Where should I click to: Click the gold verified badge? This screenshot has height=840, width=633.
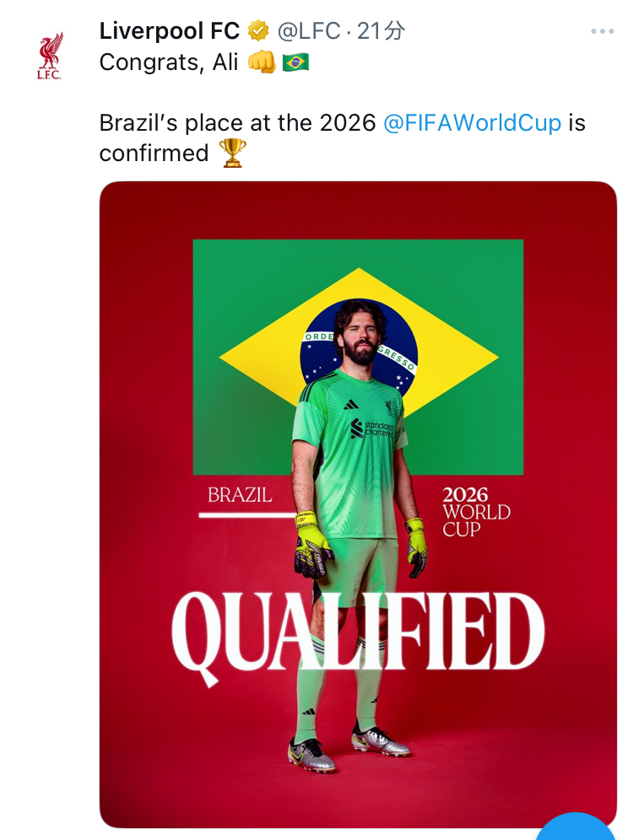(x=257, y=31)
